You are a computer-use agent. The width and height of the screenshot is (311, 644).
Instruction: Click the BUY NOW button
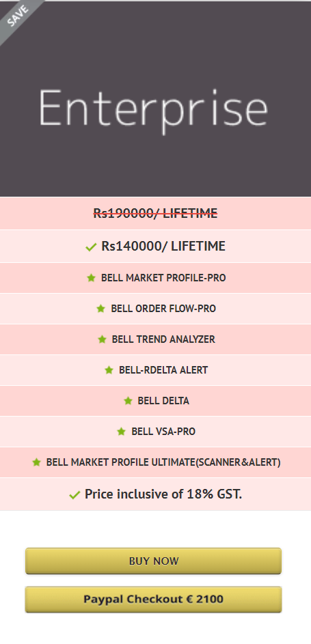(x=154, y=561)
